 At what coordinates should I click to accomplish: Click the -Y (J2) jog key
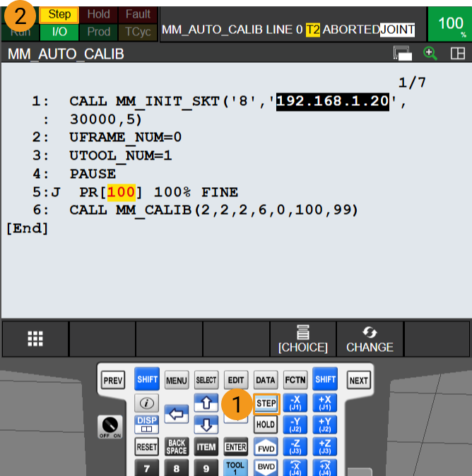click(295, 424)
